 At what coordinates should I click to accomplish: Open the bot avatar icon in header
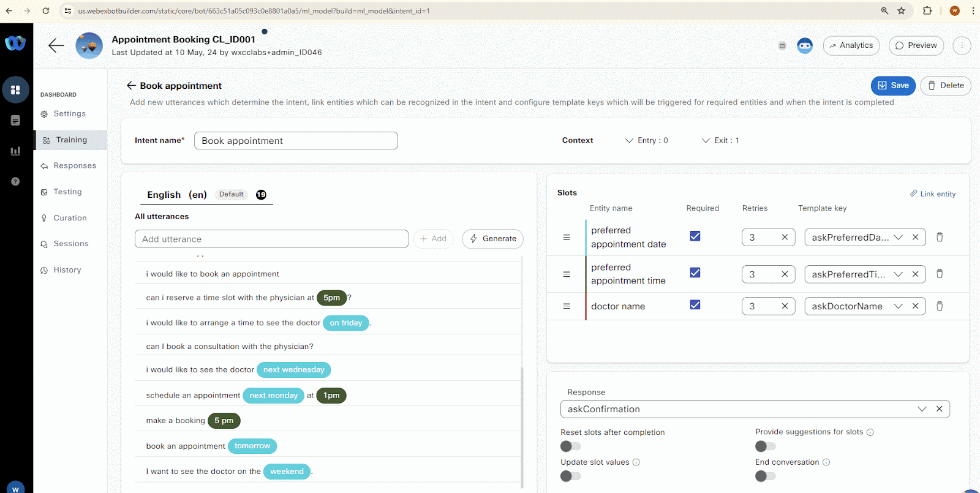[x=805, y=45]
